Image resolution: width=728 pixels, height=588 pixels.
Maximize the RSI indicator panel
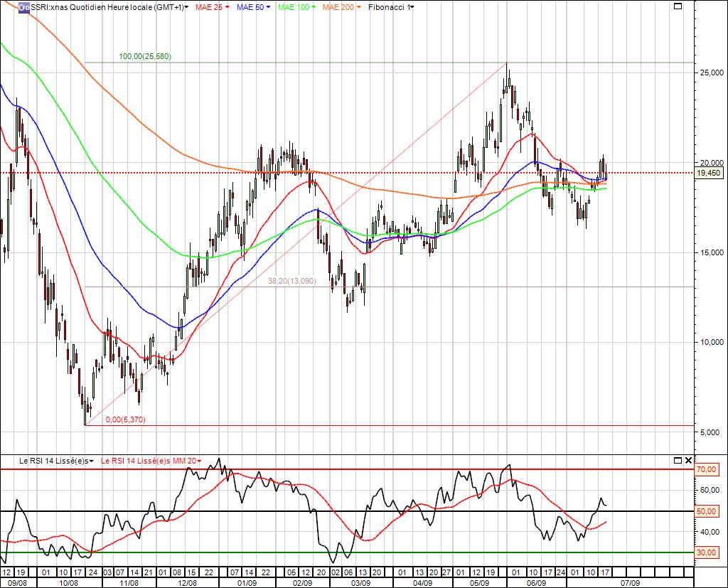coord(678,460)
